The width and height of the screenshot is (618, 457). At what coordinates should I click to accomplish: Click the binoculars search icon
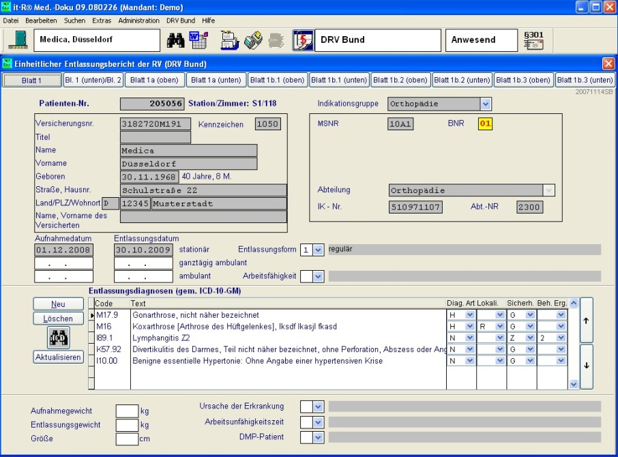pyautogui.click(x=176, y=40)
